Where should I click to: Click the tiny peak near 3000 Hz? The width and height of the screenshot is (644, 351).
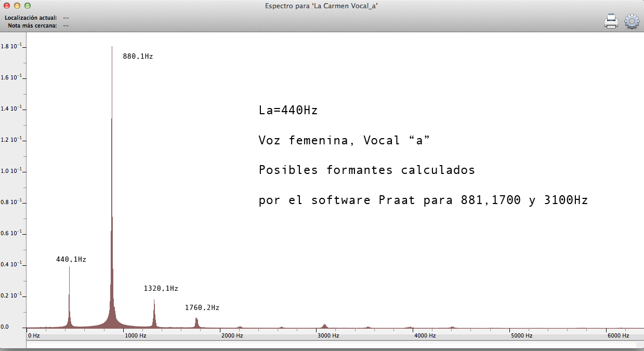pos(324,326)
